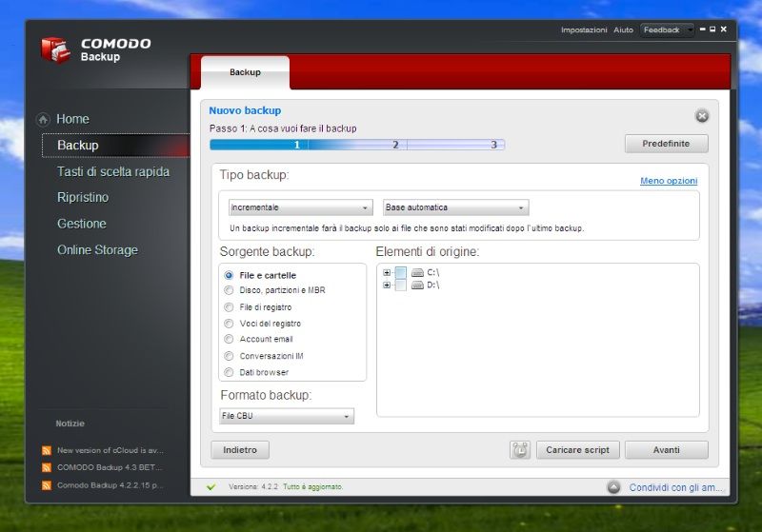Click the Comodo Backup logo icon
The height and width of the screenshot is (532, 762).
click(x=55, y=49)
